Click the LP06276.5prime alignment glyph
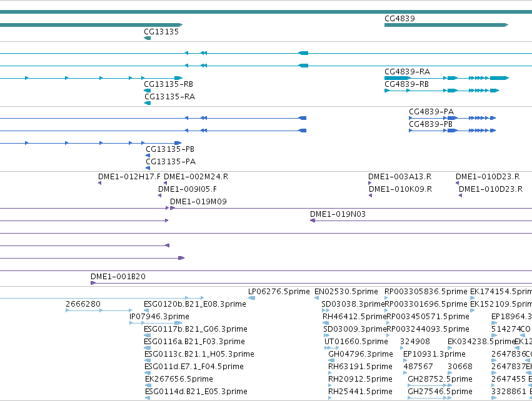 click(251, 298)
